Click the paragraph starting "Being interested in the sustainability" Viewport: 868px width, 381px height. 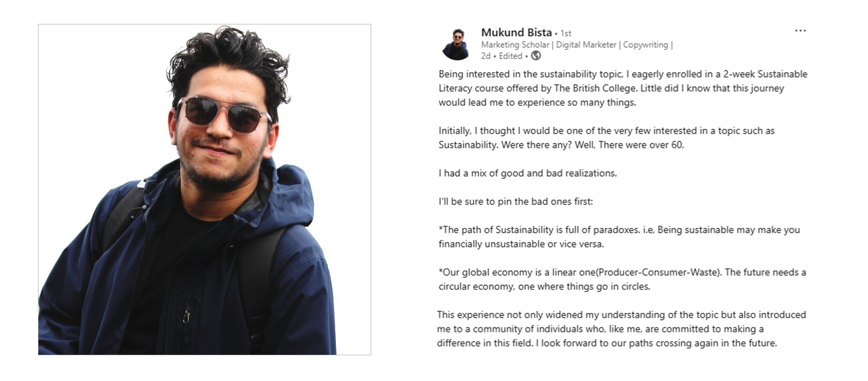[x=623, y=88]
